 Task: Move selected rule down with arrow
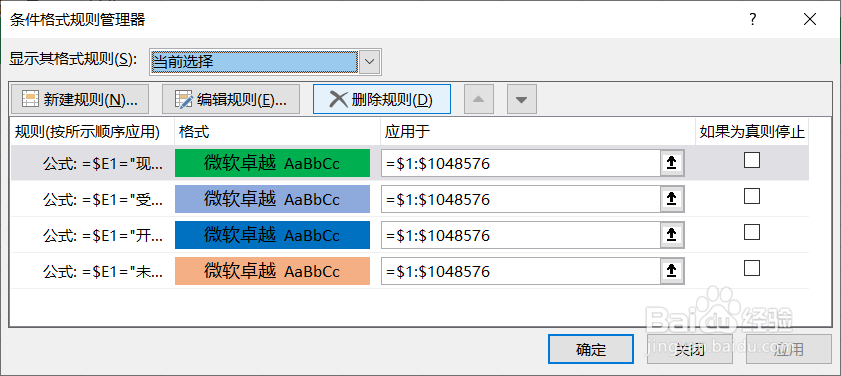point(521,99)
